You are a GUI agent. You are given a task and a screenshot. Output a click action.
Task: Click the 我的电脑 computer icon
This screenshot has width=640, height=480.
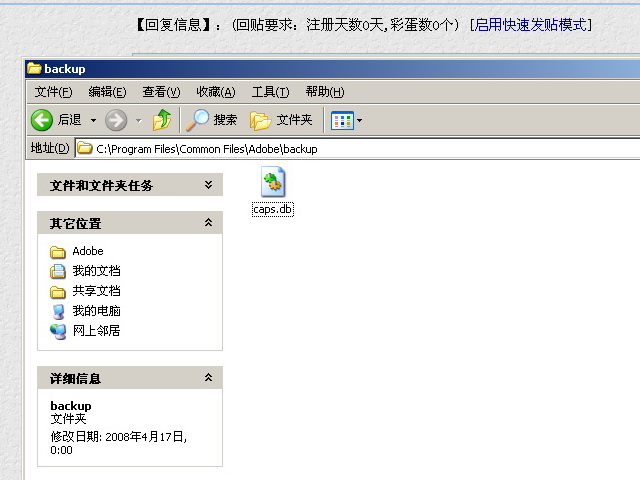[58, 312]
